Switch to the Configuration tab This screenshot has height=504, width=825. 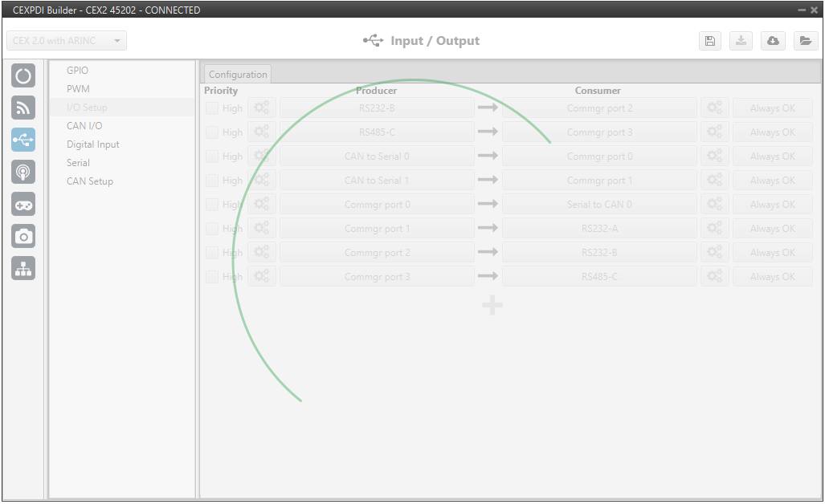pos(238,75)
